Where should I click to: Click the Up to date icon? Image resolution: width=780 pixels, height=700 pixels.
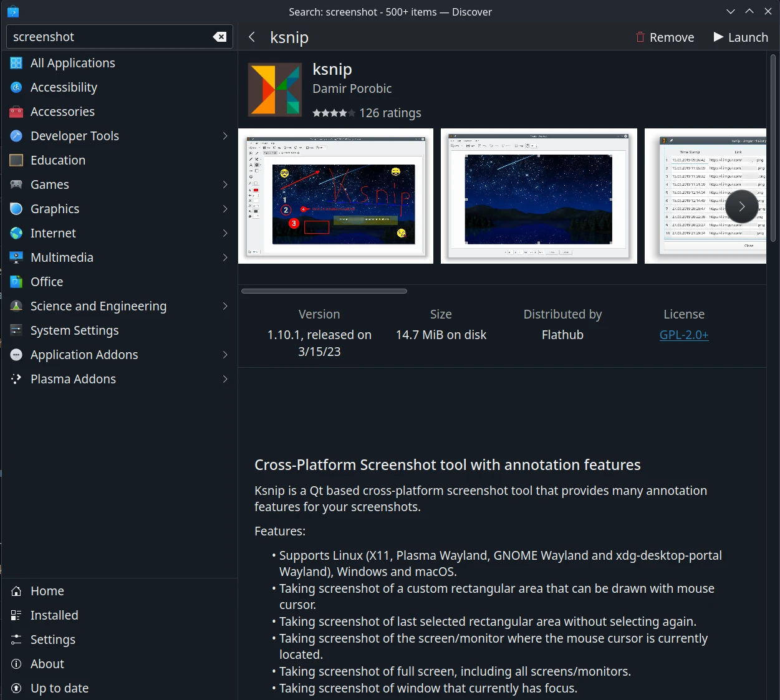click(17, 688)
